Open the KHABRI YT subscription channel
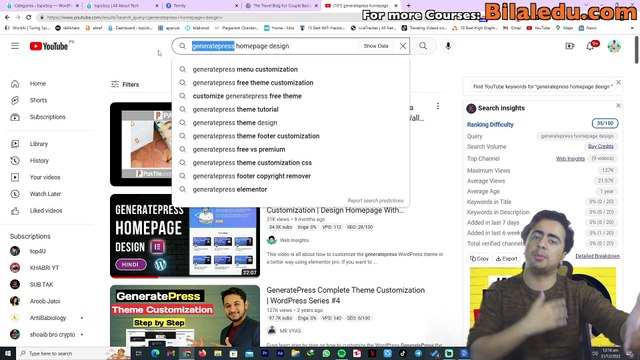640x360 pixels. tap(44, 268)
